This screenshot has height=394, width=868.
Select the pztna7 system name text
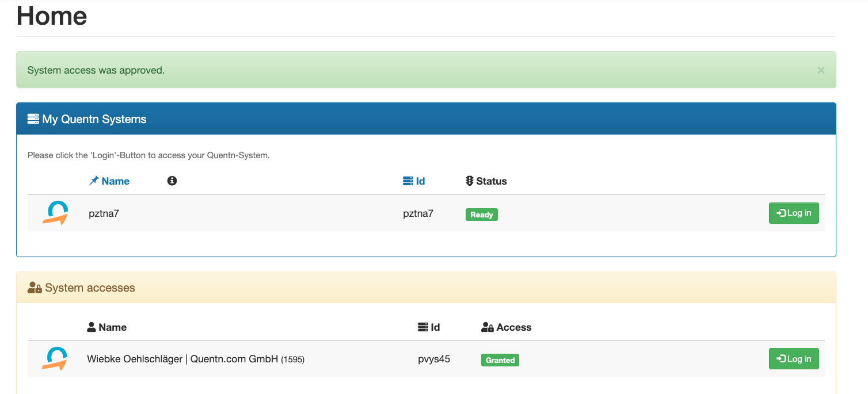tap(104, 213)
